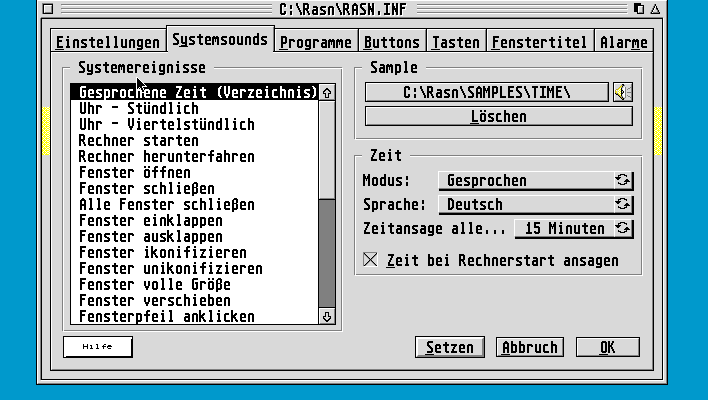Open the Sprache 'Deutsch' selector
Screen dimensions: 708x400
click(x=526, y=205)
